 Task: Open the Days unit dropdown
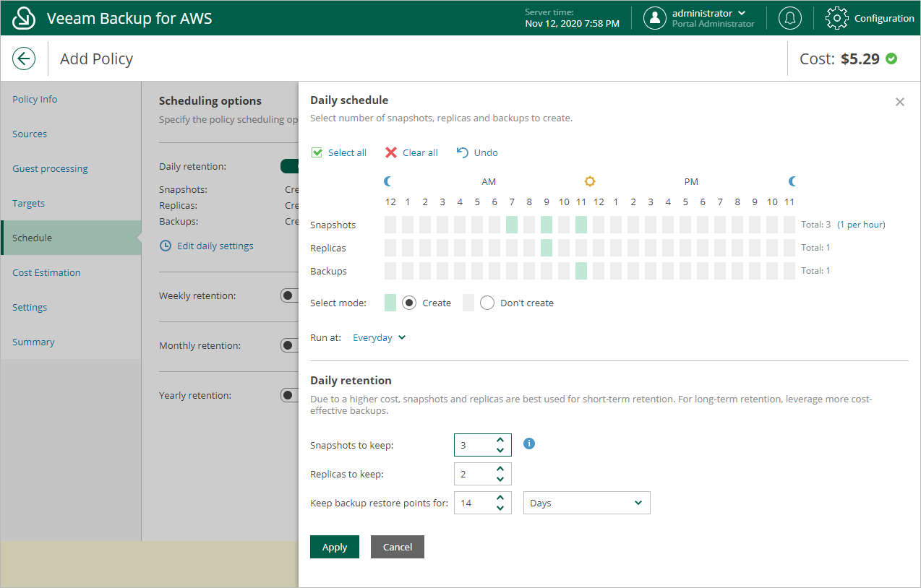[587, 503]
